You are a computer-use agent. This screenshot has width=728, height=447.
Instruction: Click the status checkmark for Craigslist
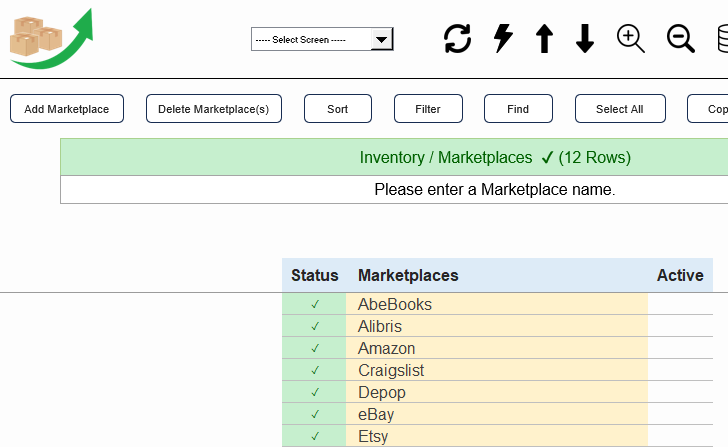coord(315,370)
